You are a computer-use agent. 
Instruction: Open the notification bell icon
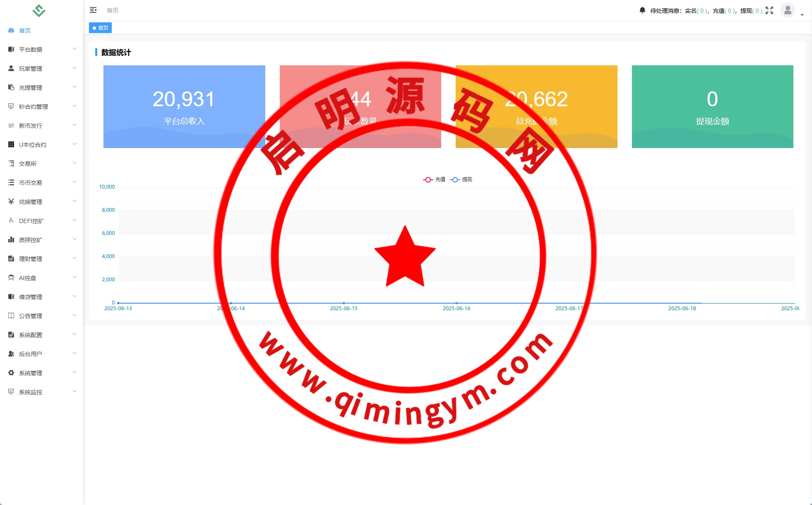[x=642, y=10]
